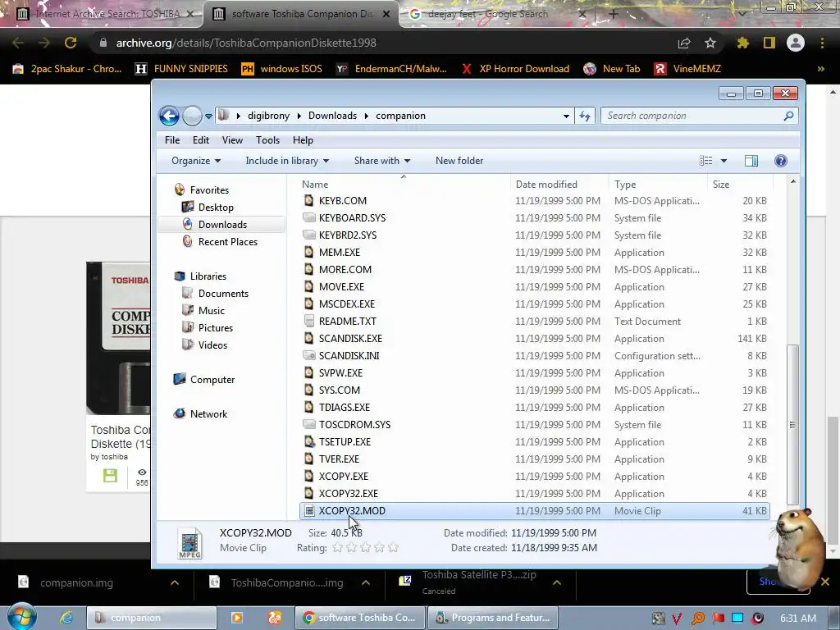Select Favorites in the navigation pane
Image resolution: width=840 pixels, height=630 pixels.
click(209, 190)
